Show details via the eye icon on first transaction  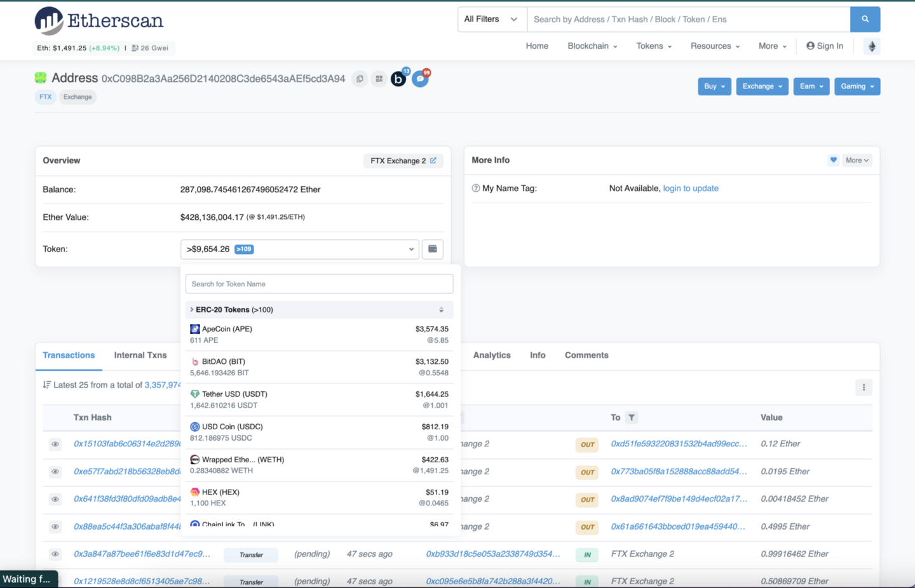tap(55, 444)
